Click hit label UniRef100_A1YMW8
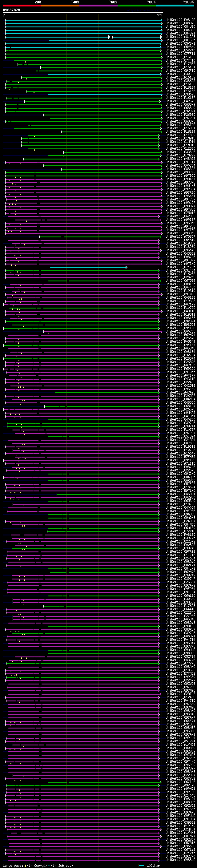This screenshot has height=868, width=197. click(180, 833)
